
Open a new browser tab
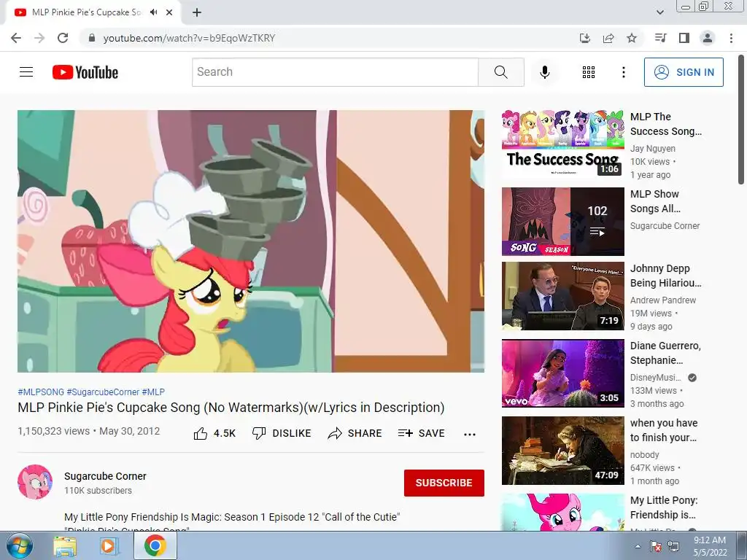[x=197, y=12]
